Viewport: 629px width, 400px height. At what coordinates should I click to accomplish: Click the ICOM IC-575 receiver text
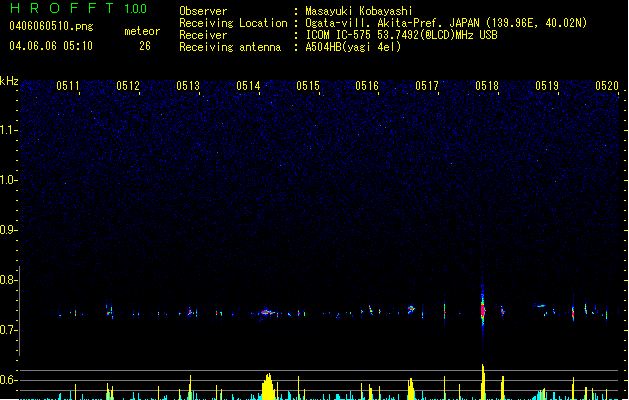click(401, 35)
